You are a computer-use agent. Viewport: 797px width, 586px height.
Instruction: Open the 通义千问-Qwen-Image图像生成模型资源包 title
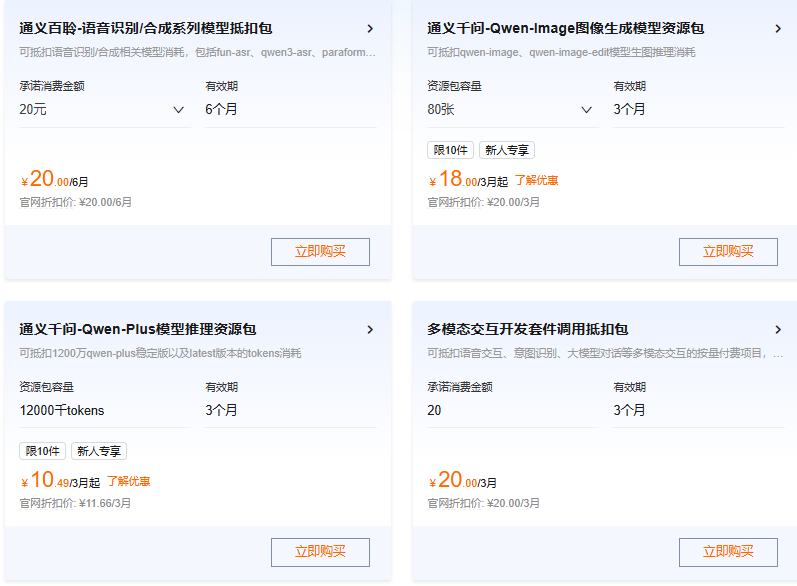tap(565, 28)
